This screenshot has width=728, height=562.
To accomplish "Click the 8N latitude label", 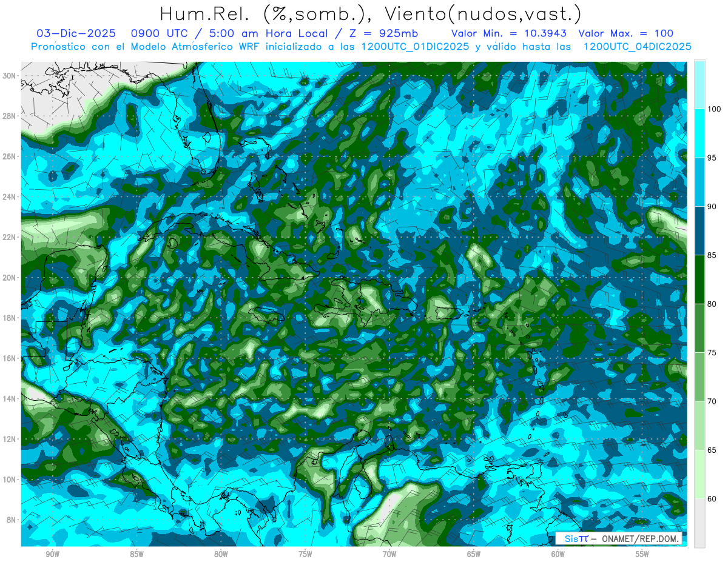I will click(12, 520).
